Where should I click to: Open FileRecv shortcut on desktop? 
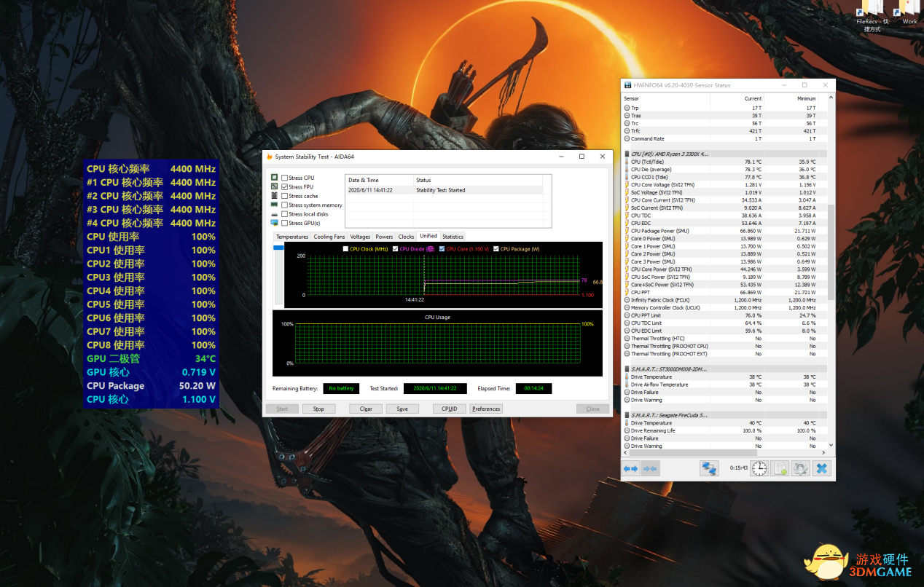click(x=872, y=16)
